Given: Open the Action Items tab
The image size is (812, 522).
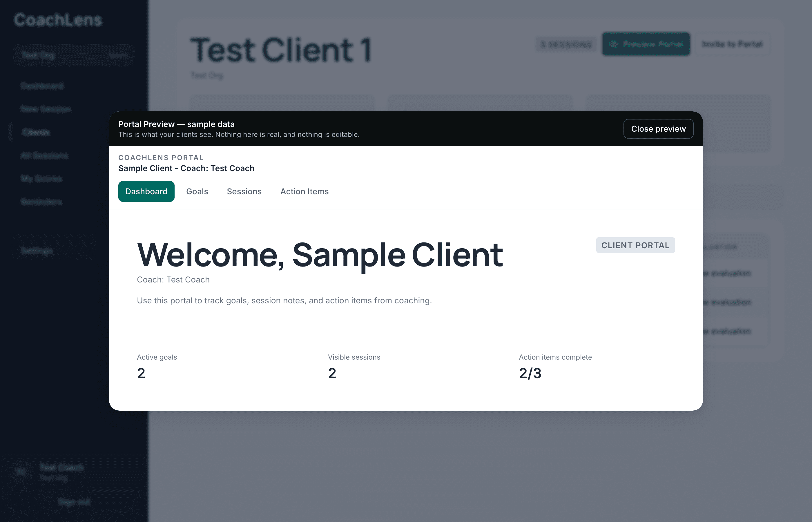Looking at the screenshot, I should (304, 191).
